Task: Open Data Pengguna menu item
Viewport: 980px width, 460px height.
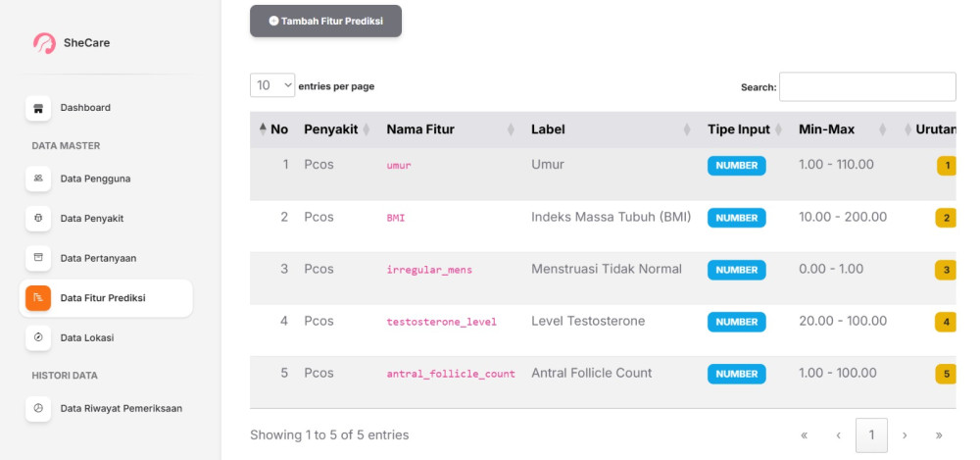Action: click(95, 179)
